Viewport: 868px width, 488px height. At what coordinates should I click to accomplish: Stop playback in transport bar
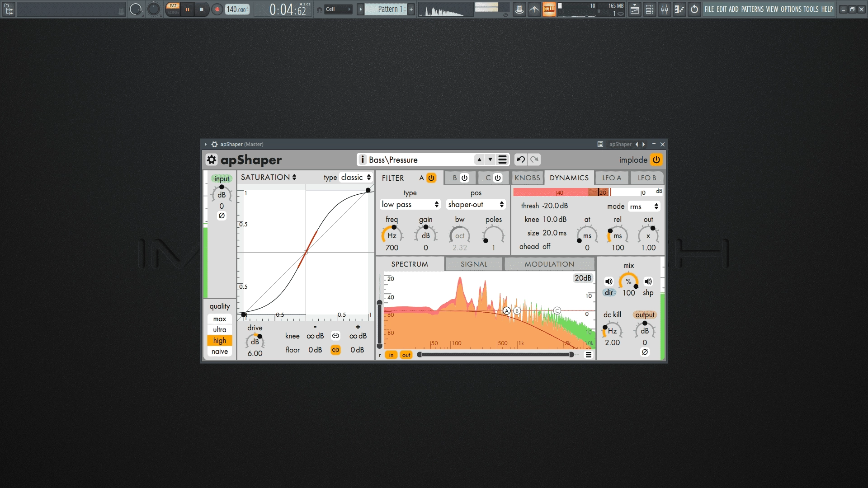click(202, 9)
